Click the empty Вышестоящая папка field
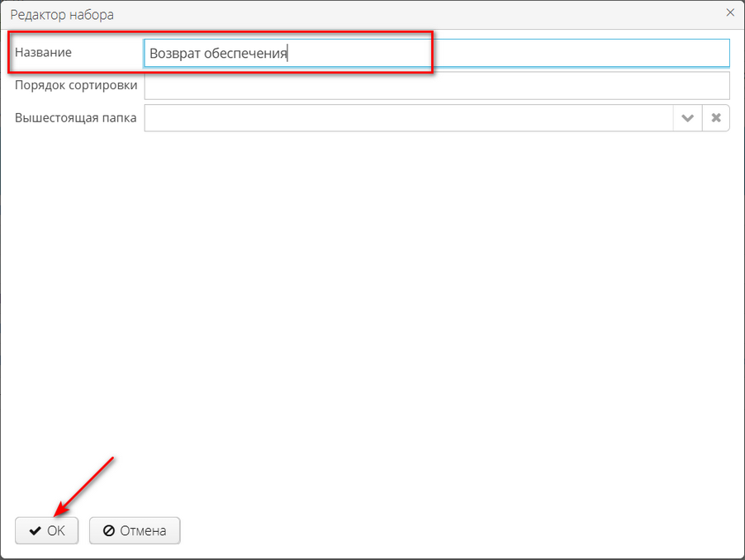 pyautogui.click(x=372, y=117)
